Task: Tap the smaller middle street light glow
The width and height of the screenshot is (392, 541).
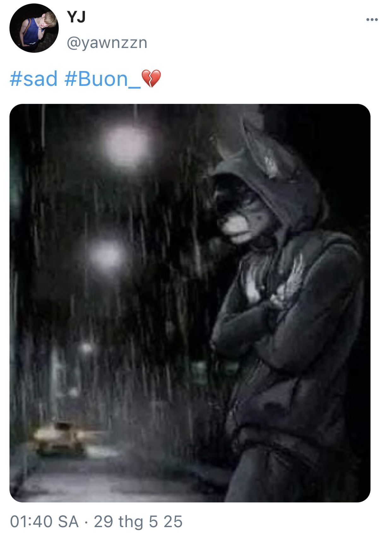Action: [x=106, y=255]
